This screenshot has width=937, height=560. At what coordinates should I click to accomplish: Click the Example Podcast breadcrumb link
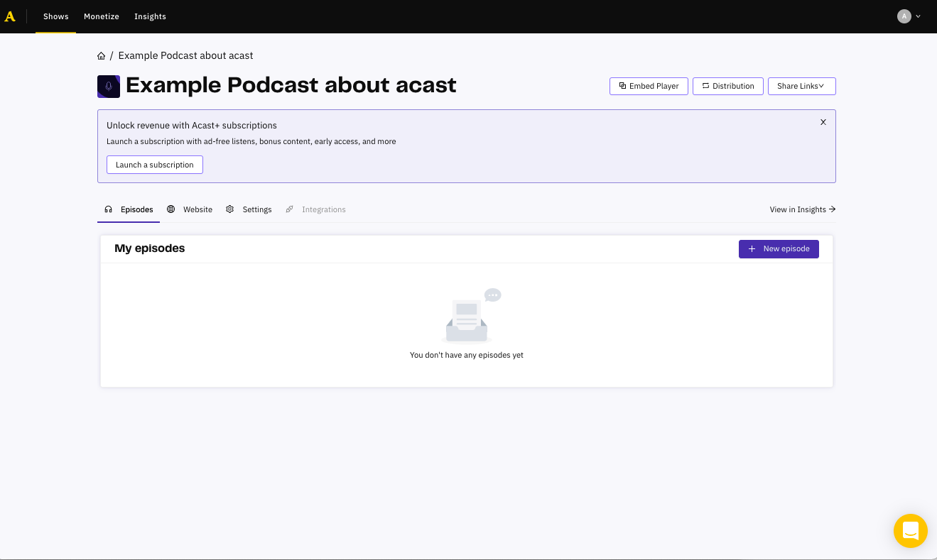point(185,55)
